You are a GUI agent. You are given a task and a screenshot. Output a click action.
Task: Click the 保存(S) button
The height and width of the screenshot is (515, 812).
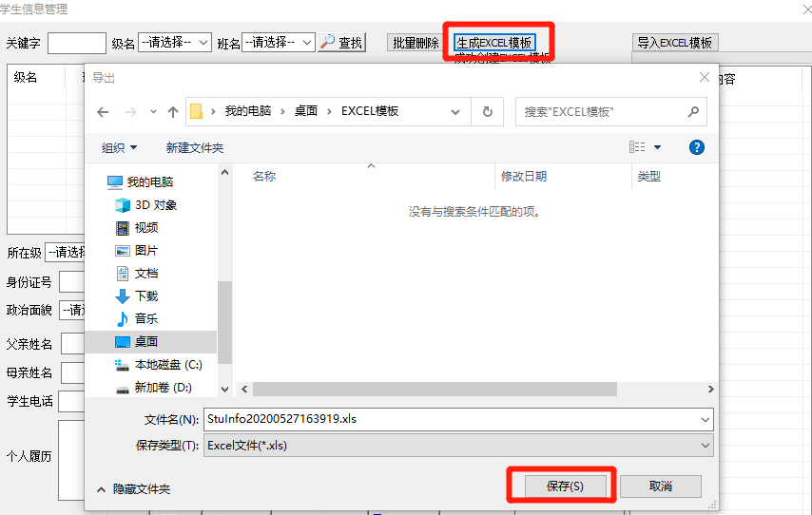coord(565,486)
